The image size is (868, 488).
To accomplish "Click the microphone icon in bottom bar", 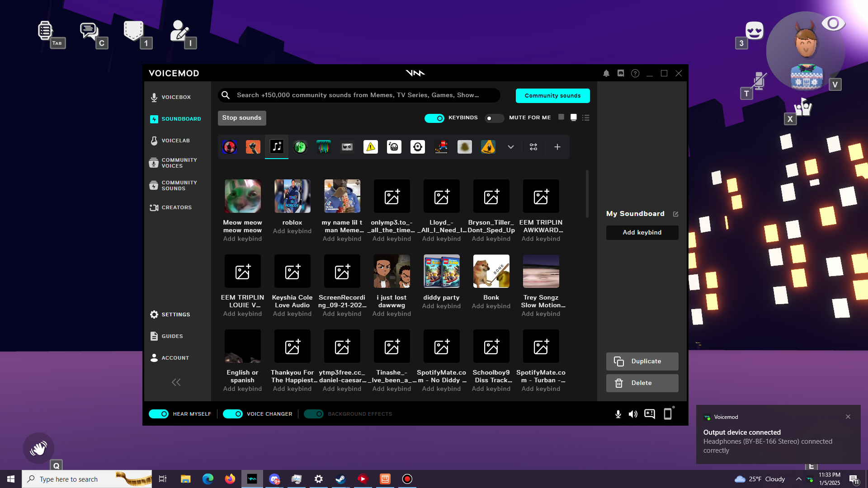I will [x=618, y=414].
